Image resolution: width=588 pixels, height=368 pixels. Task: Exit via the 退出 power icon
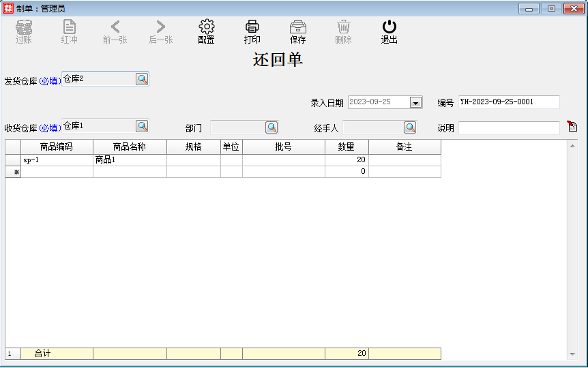(x=389, y=27)
